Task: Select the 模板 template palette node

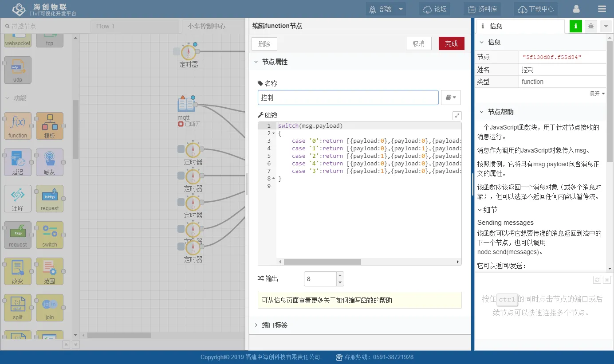Action: tap(50, 126)
